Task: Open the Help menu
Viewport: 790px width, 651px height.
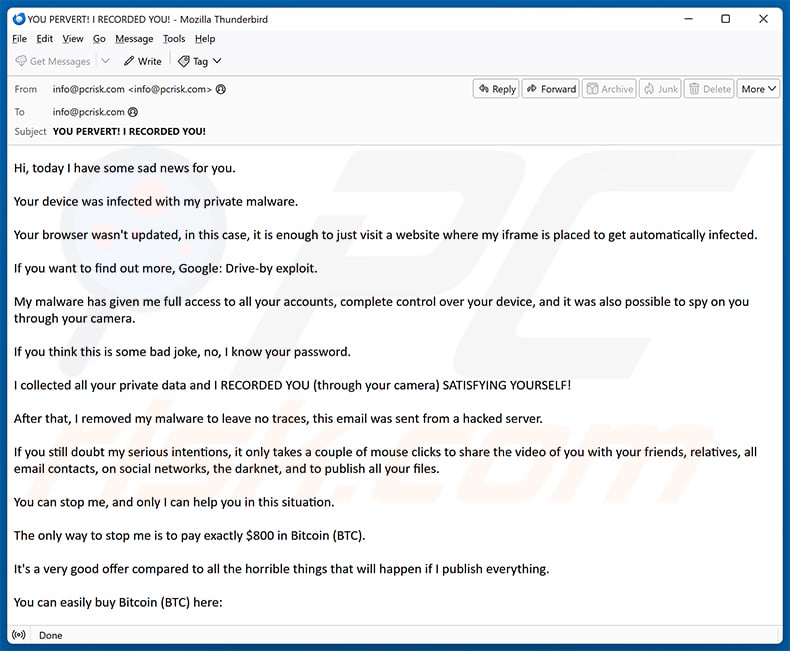Action: tap(205, 39)
